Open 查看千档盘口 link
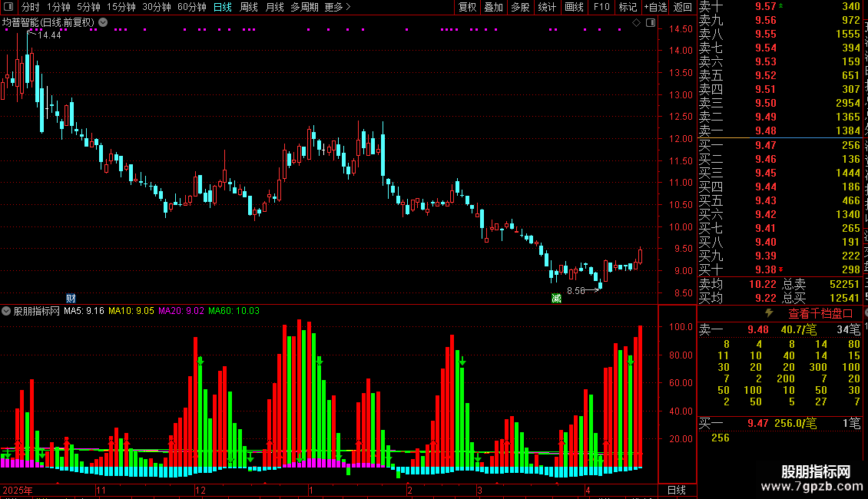868x499 pixels. [820, 314]
